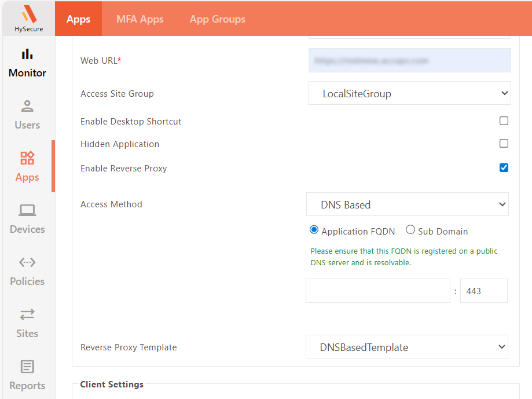
Task: Open the Devices laptop icon
Action: tap(27, 211)
